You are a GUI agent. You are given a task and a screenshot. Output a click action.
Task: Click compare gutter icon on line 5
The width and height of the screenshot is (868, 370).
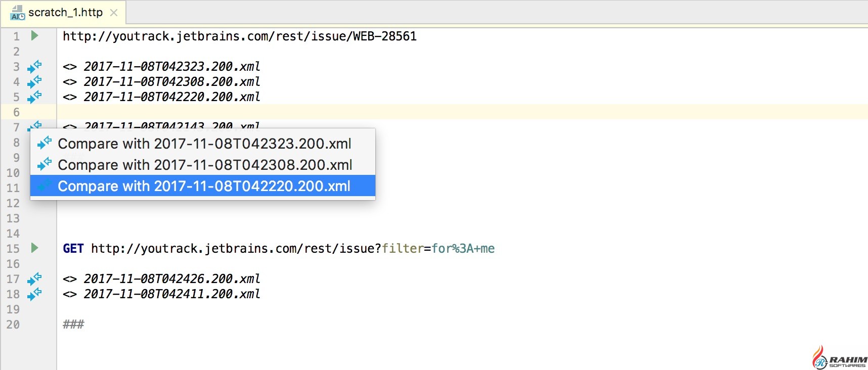(34, 97)
